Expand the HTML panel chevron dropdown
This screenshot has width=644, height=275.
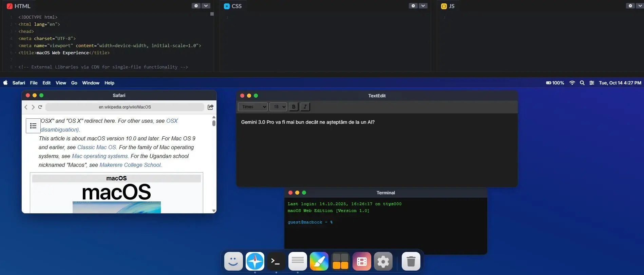[206, 6]
